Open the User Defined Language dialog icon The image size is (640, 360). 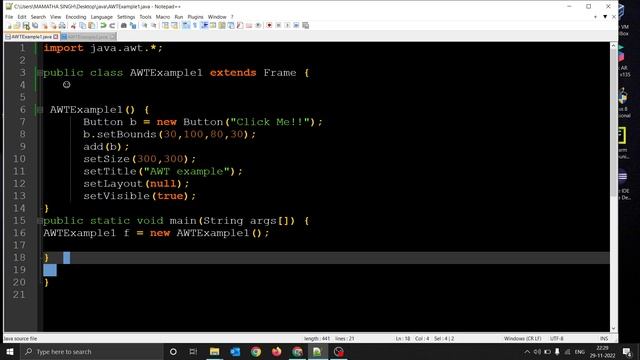(213, 25)
